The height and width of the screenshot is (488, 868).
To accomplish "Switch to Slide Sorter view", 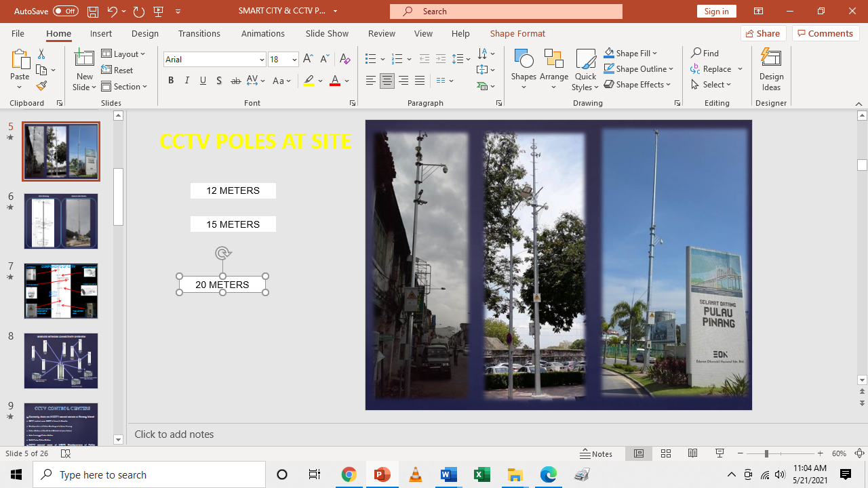I will (x=666, y=453).
